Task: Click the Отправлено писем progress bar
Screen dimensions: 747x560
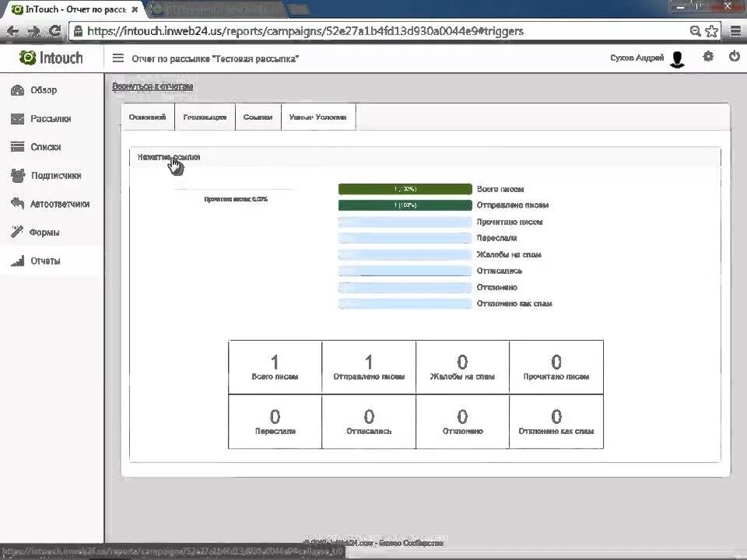Action: [405, 205]
